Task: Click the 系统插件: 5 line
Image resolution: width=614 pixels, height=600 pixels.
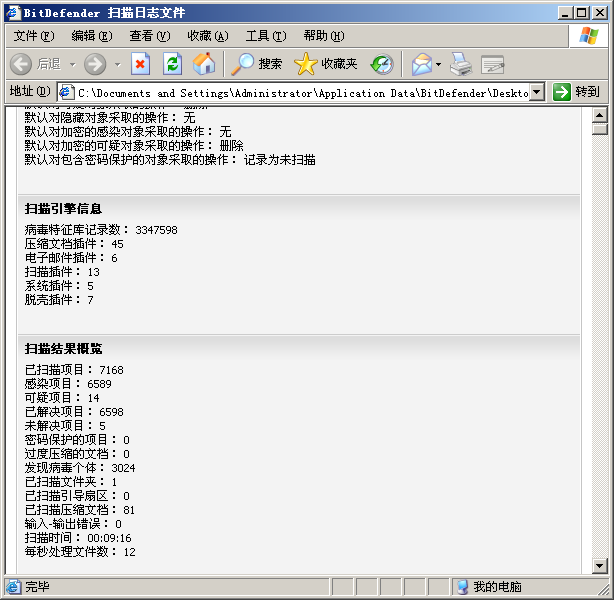Action: pos(59,286)
